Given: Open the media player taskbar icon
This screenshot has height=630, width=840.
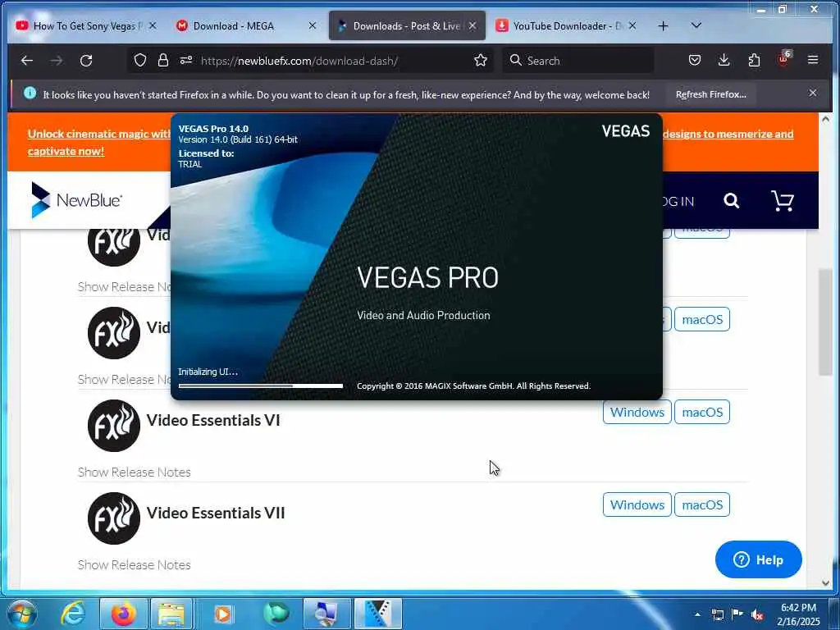Looking at the screenshot, I should coord(223,614).
